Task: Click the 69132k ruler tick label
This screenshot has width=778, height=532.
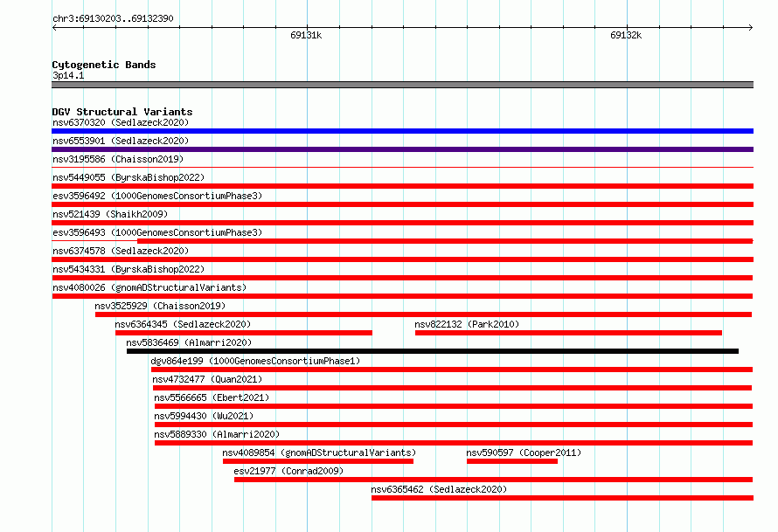Action: tap(626, 35)
